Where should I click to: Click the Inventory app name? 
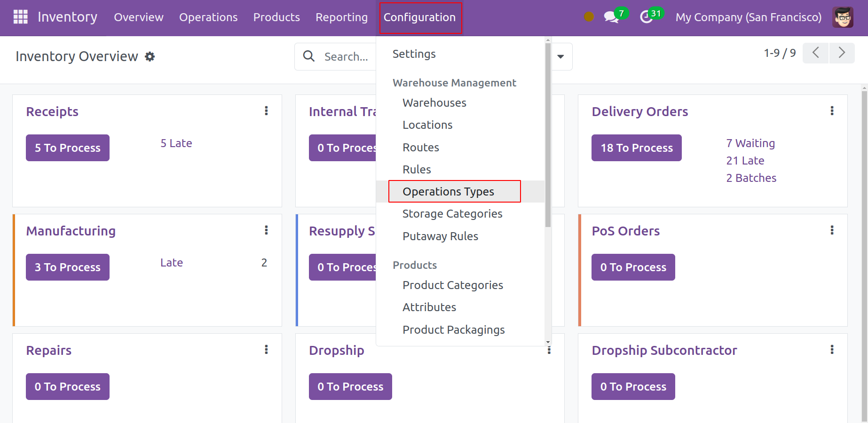(67, 17)
